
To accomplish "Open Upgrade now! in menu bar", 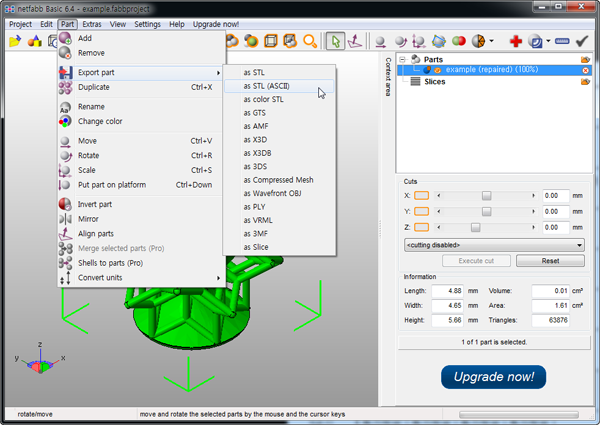I will coord(216,24).
